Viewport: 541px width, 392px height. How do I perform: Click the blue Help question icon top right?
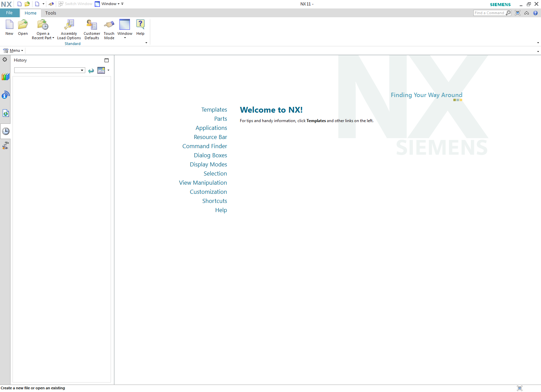535,13
